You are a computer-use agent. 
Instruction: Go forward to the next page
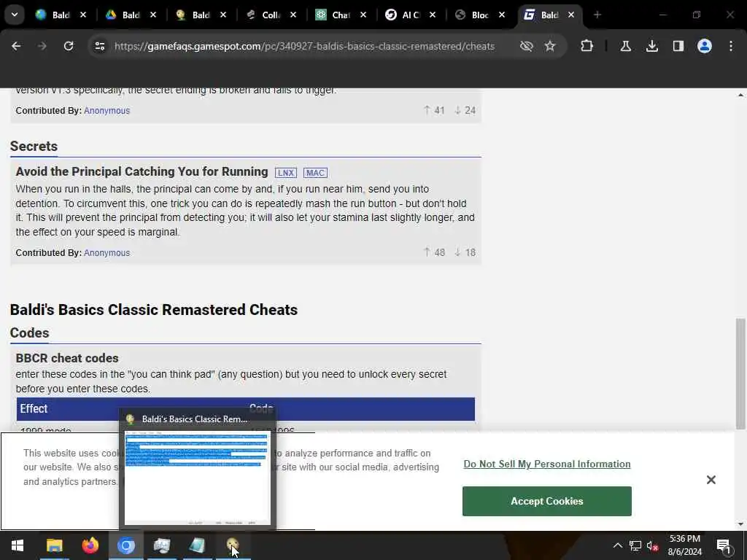(x=42, y=46)
